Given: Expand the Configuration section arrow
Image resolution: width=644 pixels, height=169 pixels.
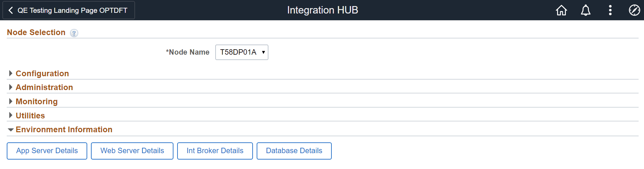Looking at the screenshot, I should (11, 74).
